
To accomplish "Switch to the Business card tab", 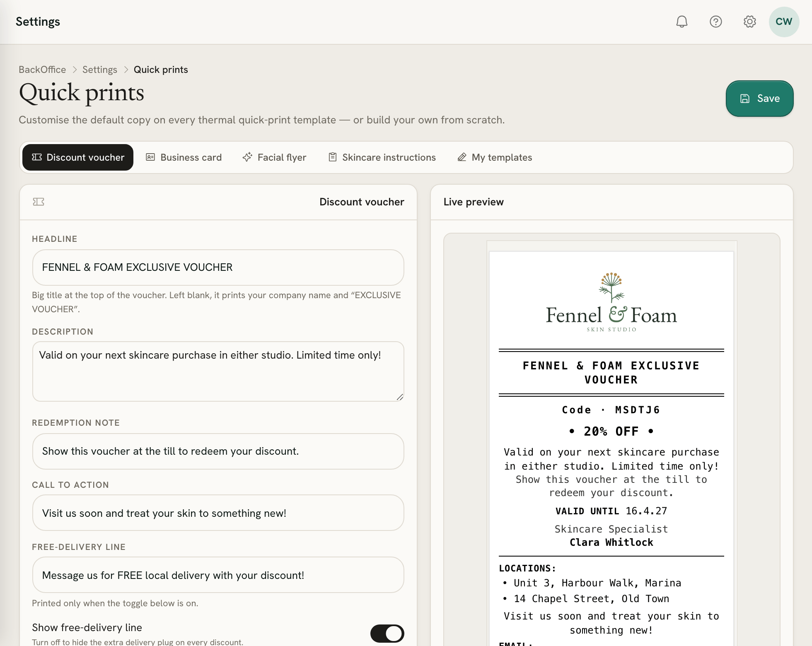I will tap(184, 157).
